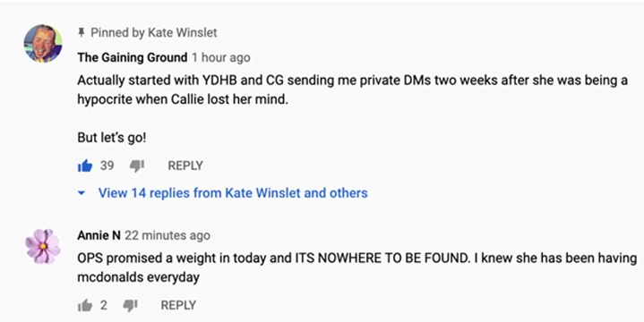Dislike Annie N's comment
This screenshot has height=322, width=644.
(x=130, y=305)
